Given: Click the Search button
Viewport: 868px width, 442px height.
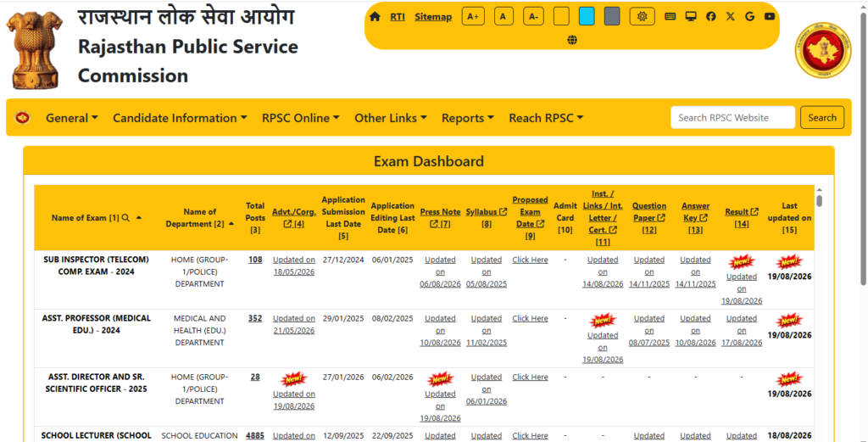Looking at the screenshot, I should [x=822, y=117].
